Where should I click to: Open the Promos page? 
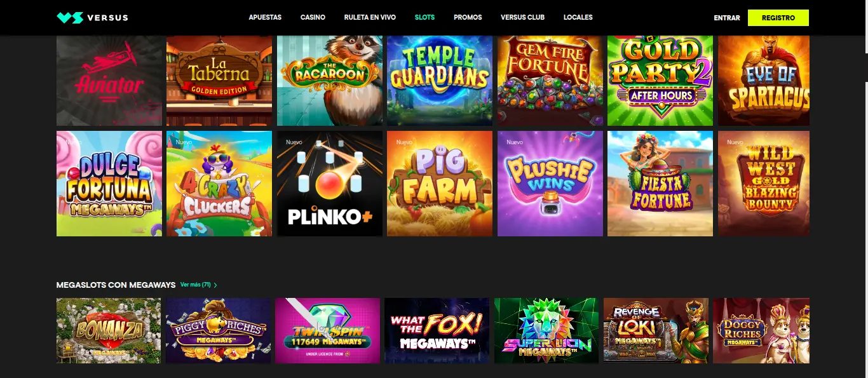point(468,17)
